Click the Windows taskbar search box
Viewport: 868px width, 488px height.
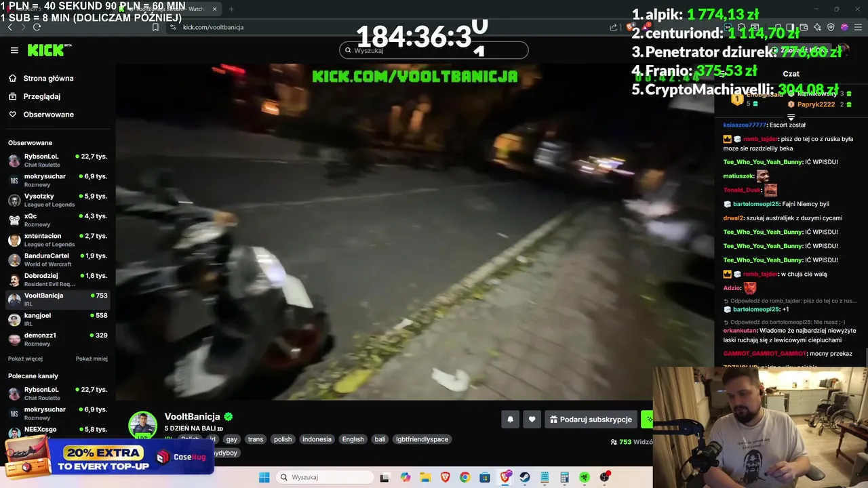click(325, 477)
